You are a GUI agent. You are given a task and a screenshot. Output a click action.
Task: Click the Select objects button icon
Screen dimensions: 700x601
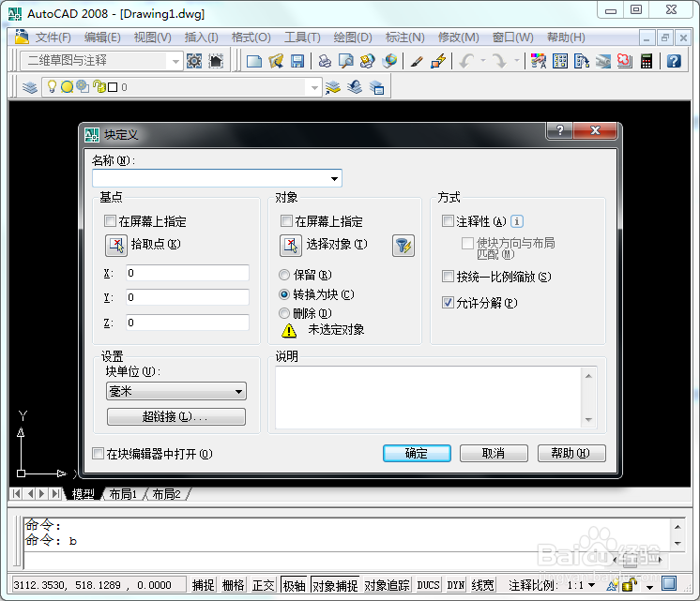tap(291, 246)
